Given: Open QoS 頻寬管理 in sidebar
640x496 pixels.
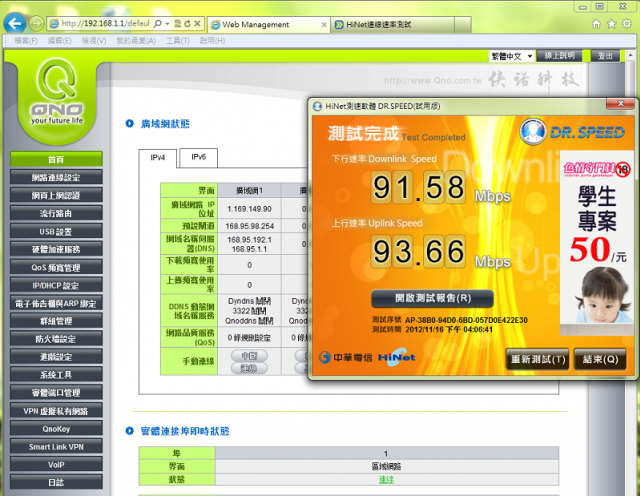Looking at the screenshot, I should pos(56,267).
